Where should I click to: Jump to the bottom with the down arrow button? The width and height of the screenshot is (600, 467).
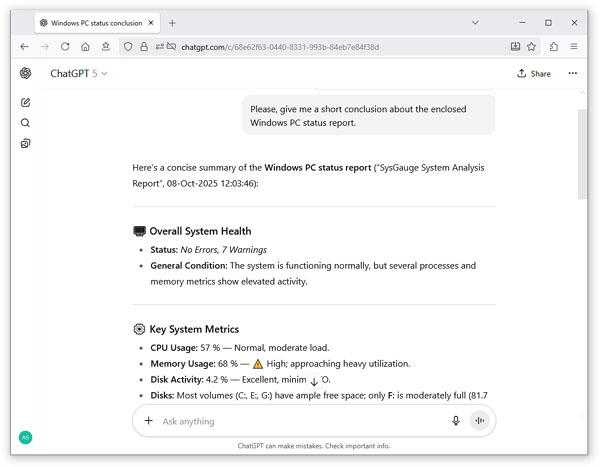pyautogui.click(x=314, y=382)
